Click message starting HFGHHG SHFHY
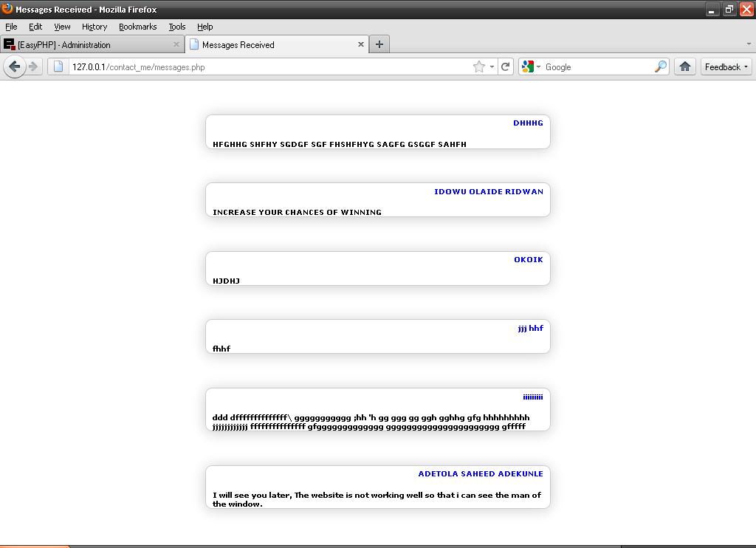 pyautogui.click(x=340, y=144)
